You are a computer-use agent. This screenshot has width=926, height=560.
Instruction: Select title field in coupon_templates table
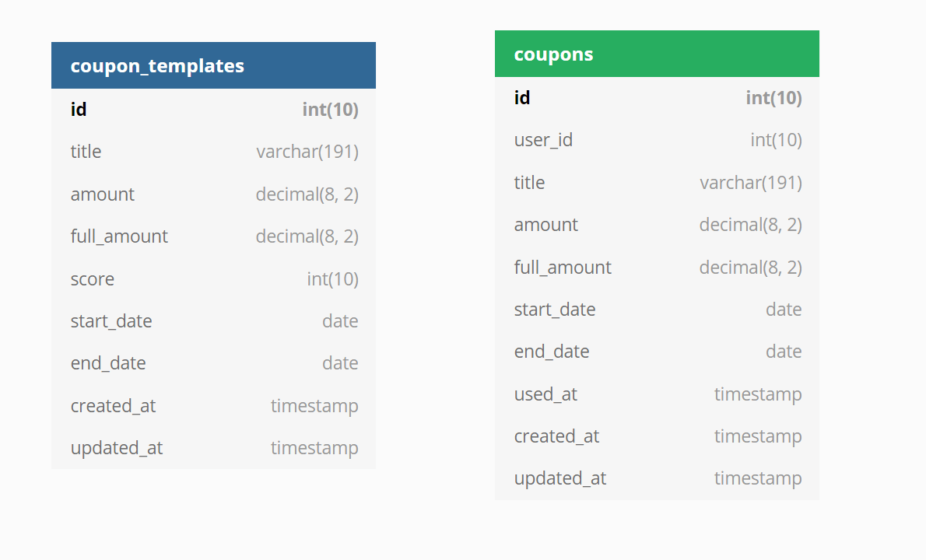213,152
